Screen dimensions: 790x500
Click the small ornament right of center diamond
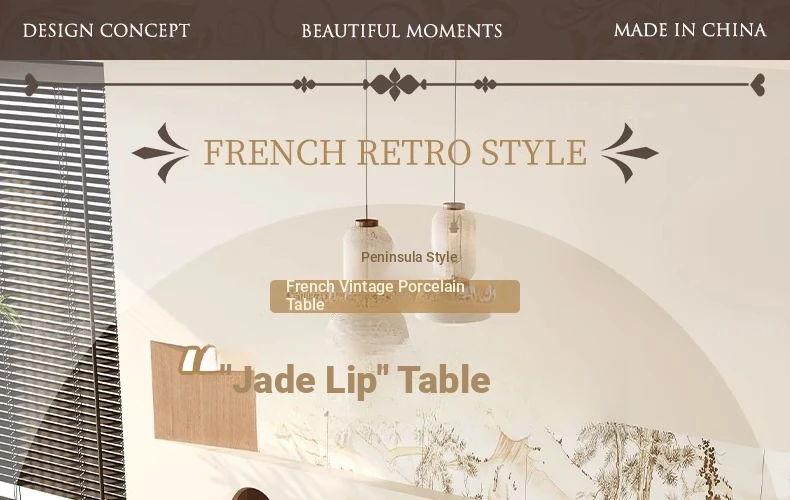(485, 85)
